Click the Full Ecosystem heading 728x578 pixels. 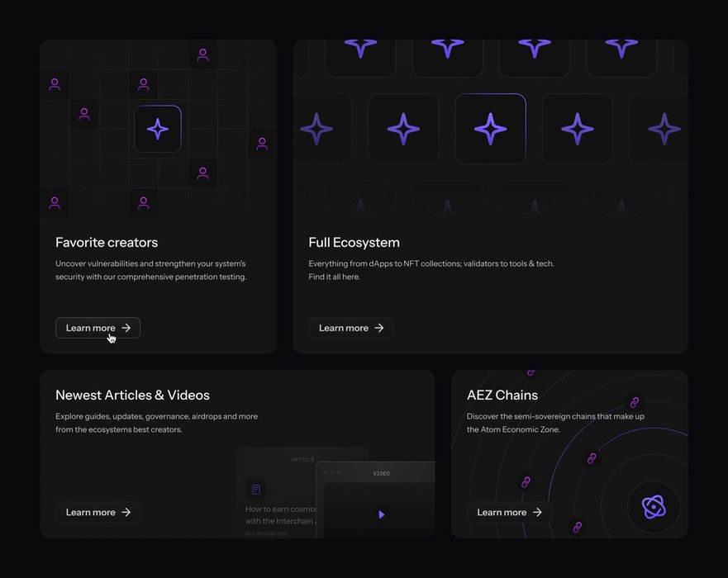point(354,242)
